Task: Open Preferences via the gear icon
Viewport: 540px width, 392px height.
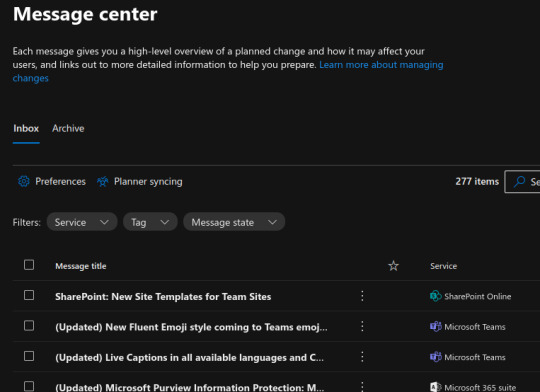Action: click(x=24, y=181)
